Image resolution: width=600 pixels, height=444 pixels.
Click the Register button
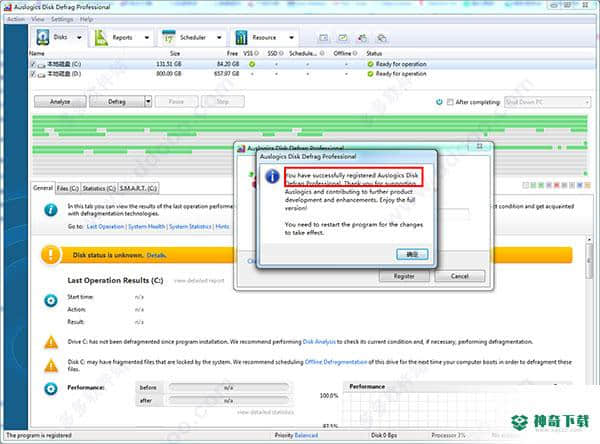pos(404,276)
